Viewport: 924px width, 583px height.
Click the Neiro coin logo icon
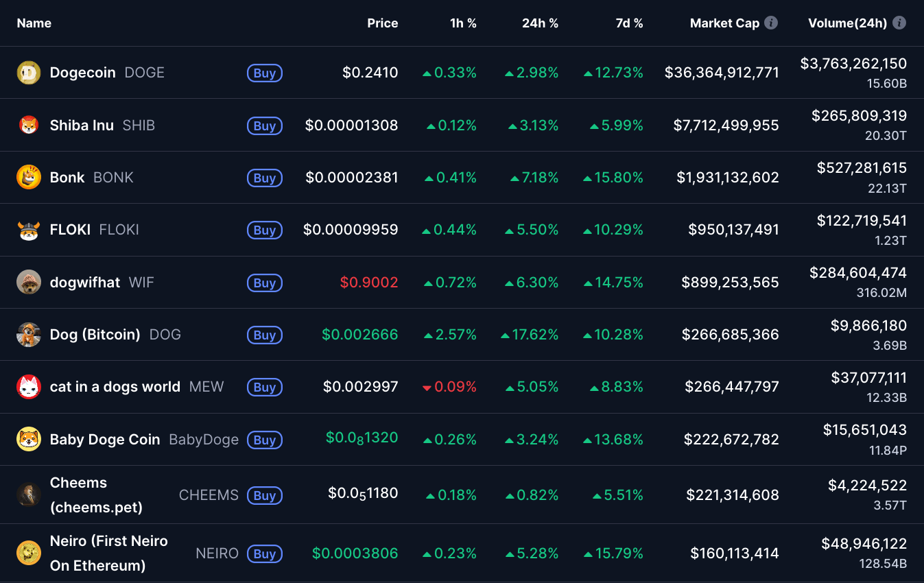pos(29,553)
